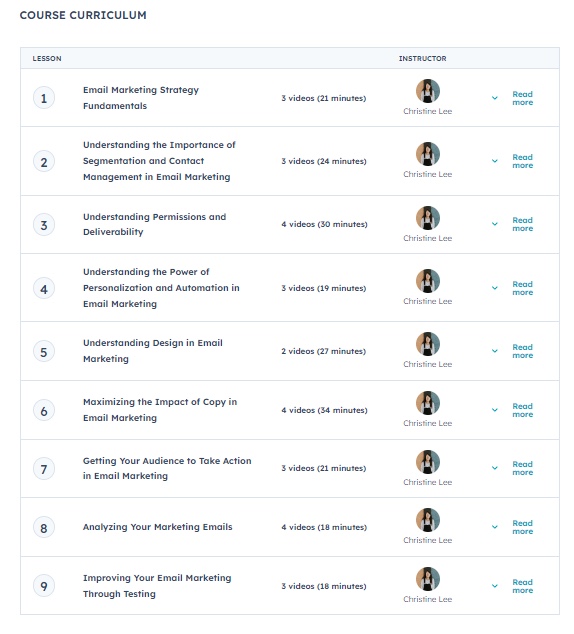Expand the chevron for Getting Your Audience to Take Action

[494, 468]
